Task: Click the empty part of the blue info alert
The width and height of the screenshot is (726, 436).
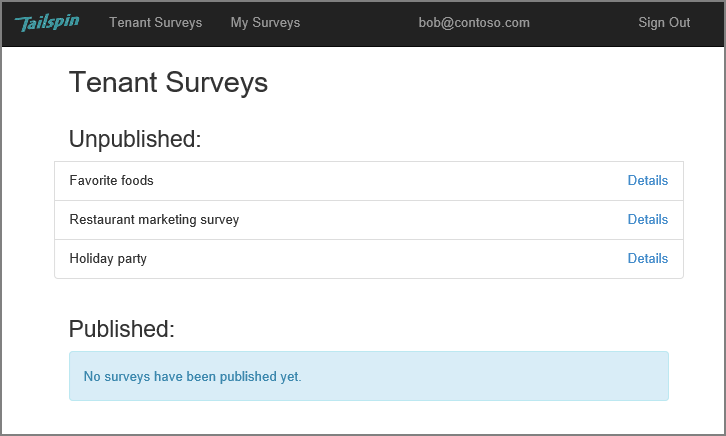Action: click(486, 376)
